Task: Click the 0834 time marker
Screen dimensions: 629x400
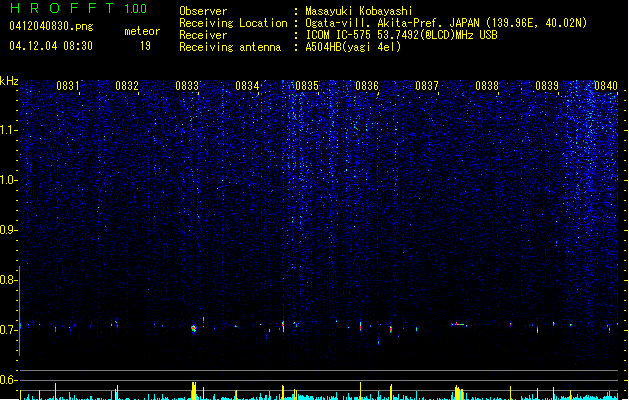Action: (x=247, y=86)
